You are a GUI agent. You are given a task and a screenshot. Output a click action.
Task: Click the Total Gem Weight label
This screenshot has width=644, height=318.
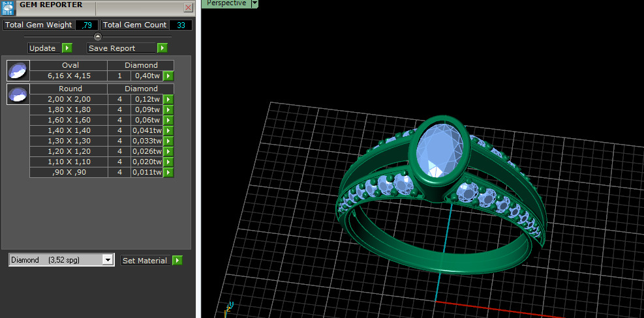pyautogui.click(x=38, y=25)
